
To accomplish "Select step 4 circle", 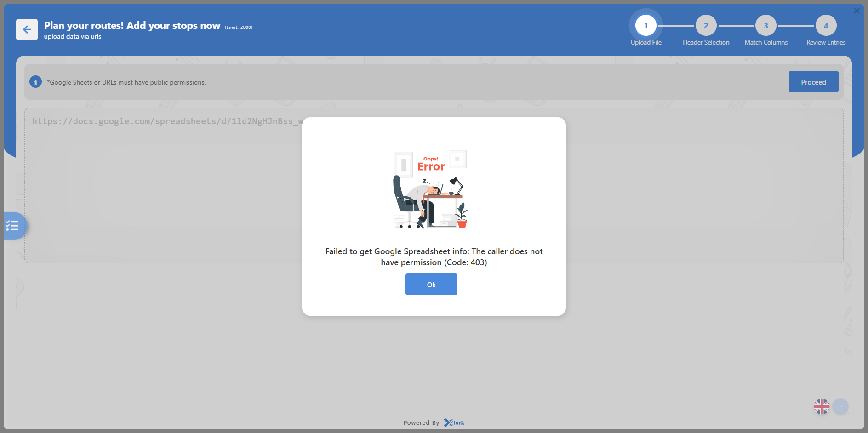I will click(826, 26).
